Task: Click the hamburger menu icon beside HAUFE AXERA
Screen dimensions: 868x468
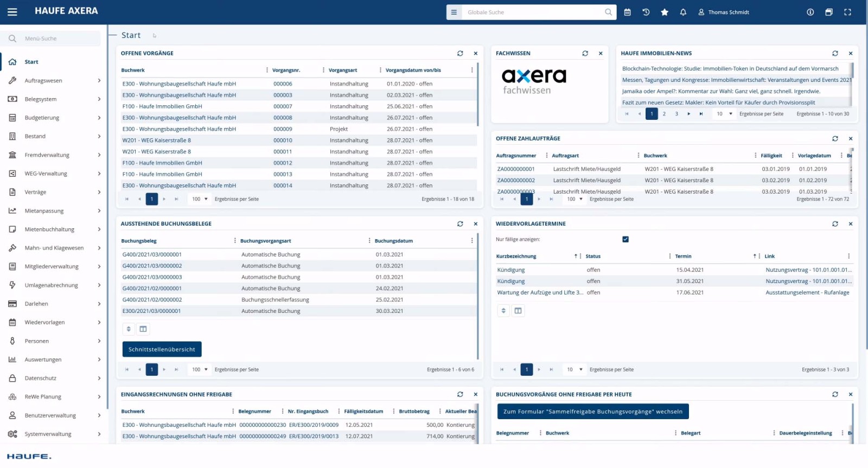Action: click(12, 12)
